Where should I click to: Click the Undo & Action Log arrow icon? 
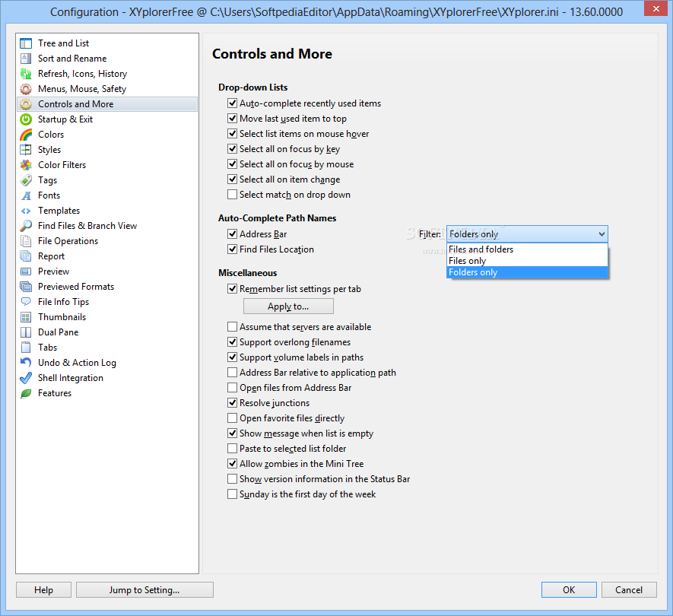click(x=26, y=363)
